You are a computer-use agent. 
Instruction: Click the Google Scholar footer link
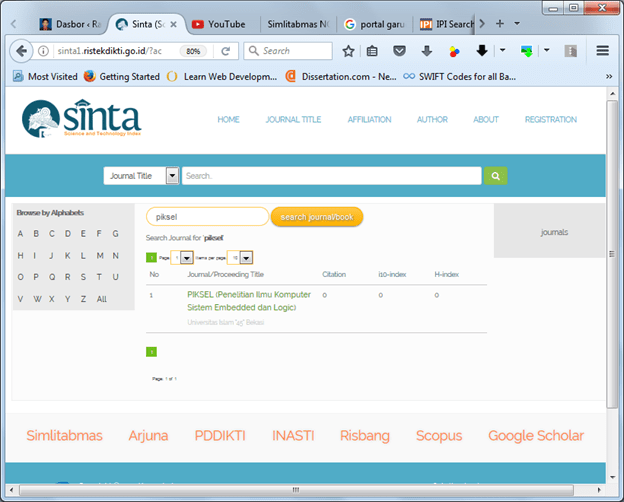pos(535,436)
